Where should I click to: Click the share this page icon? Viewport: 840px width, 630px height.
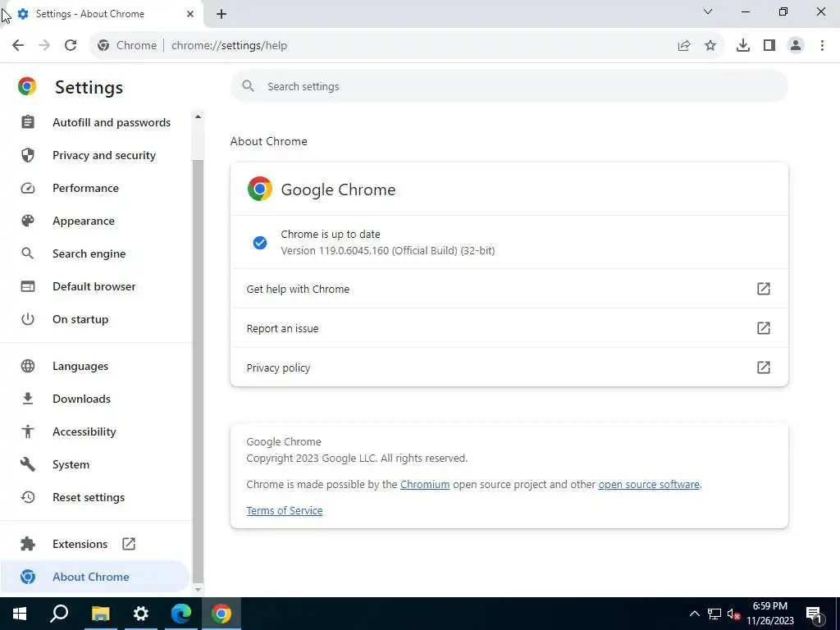click(684, 46)
